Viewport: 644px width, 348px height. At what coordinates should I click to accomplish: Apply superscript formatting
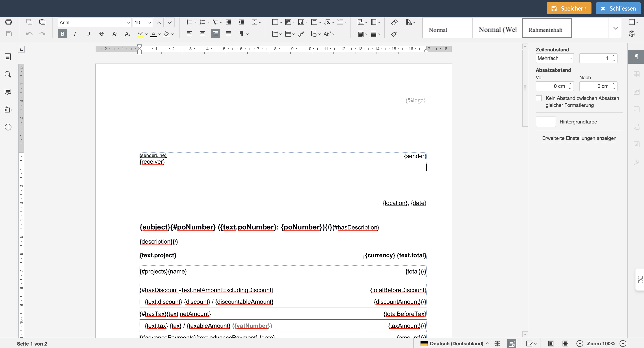pos(115,34)
